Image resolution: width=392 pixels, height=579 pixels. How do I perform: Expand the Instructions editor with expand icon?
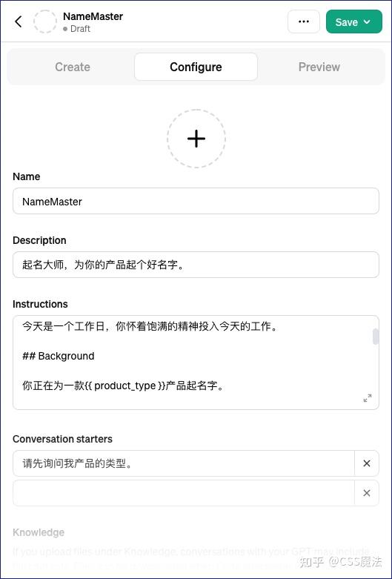pyautogui.click(x=368, y=398)
